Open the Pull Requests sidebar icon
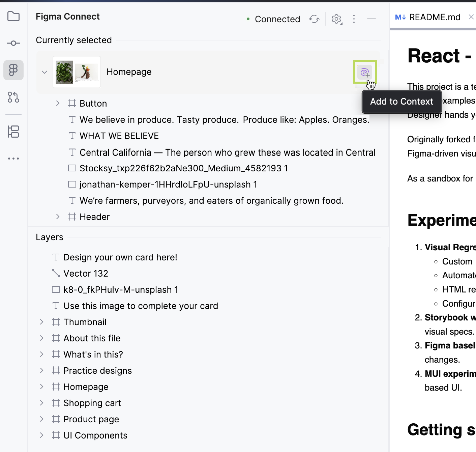The height and width of the screenshot is (452, 476). [13, 97]
